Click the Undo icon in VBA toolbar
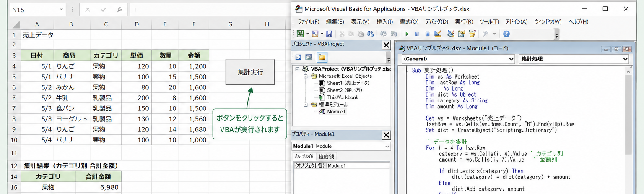 (x=384, y=34)
